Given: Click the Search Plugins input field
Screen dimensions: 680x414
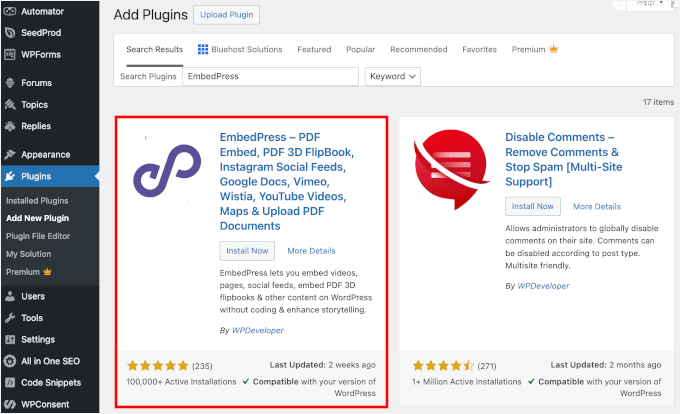Looking at the screenshot, I should [x=270, y=76].
